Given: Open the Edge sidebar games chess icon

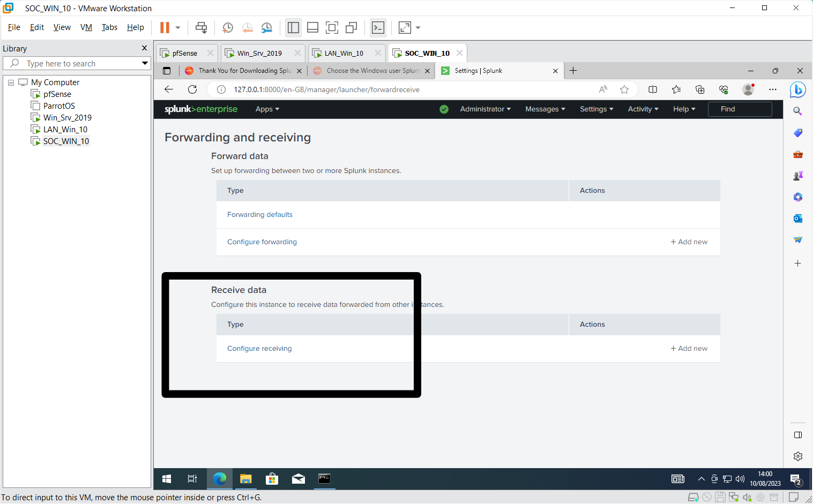Looking at the screenshot, I should point(797,176).
